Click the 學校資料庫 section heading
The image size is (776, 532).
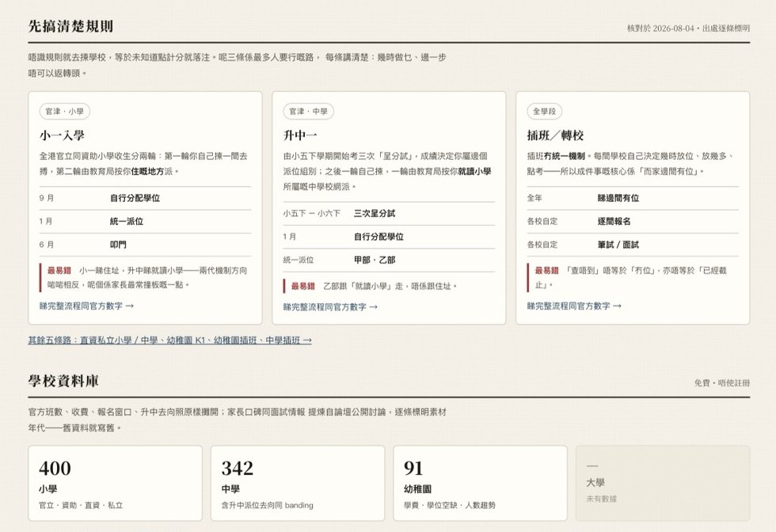(x=63, y=381)
